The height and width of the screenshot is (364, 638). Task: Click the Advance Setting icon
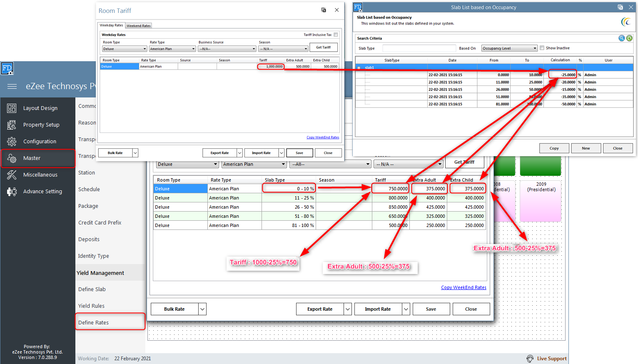coord(12,192)
